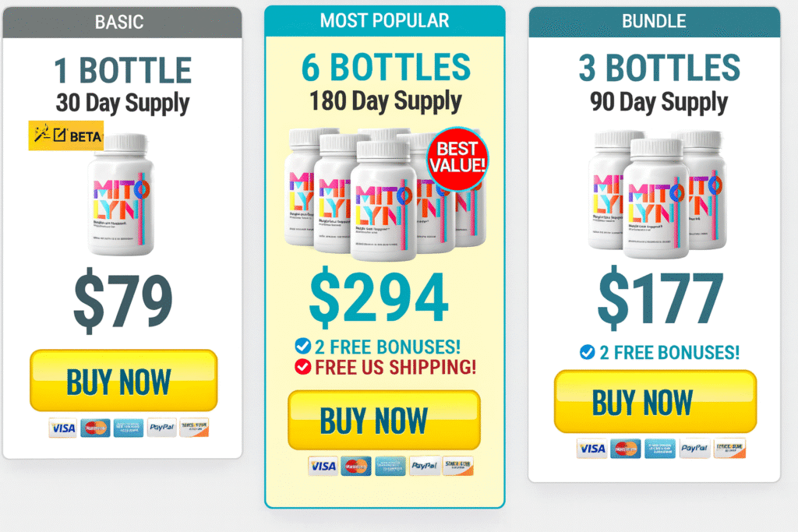Select the BUNDLE package header
The height and width of the screenshot is (532, 798).
pos(654,21)
